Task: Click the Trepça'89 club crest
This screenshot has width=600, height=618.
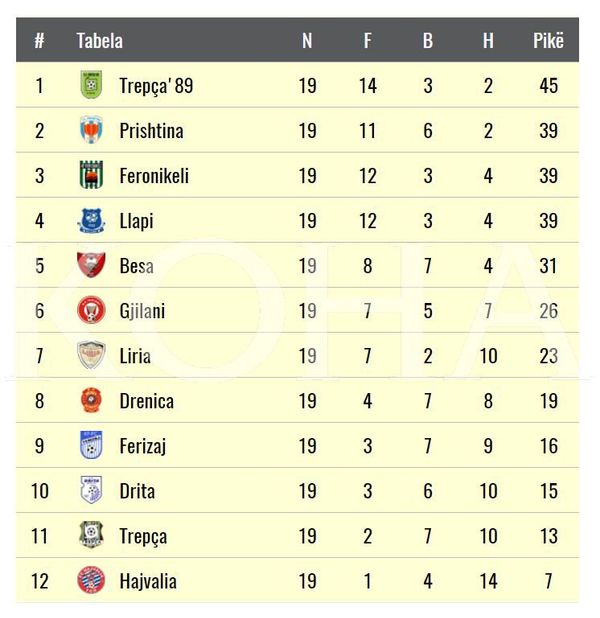Action: 91,84
